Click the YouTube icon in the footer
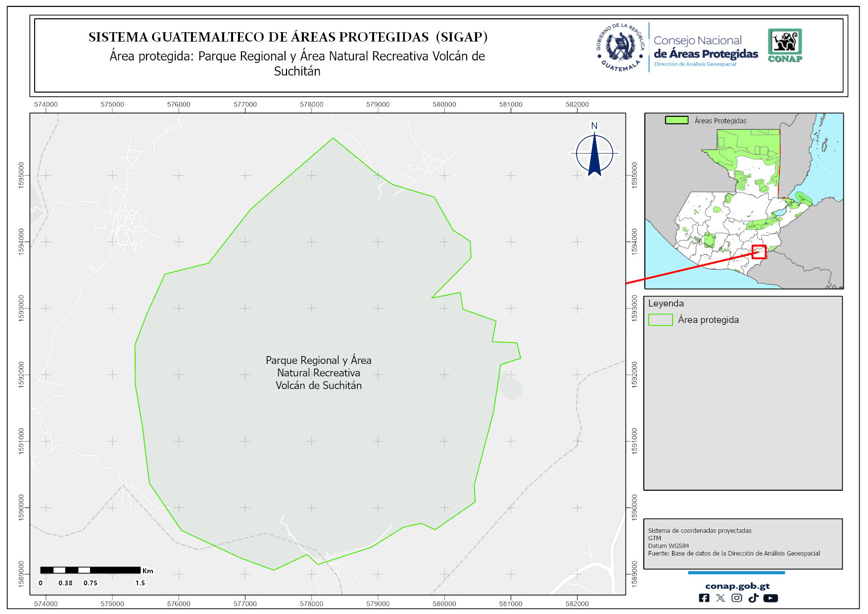 pyautogui.click(x=771, y=598)
